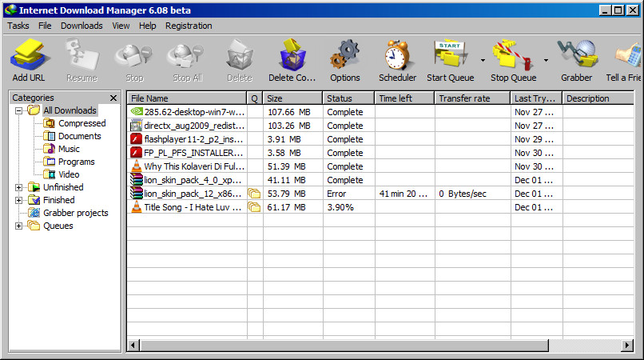Sort by Description column header
Viewport: 644px width, 360px height.
598,98
